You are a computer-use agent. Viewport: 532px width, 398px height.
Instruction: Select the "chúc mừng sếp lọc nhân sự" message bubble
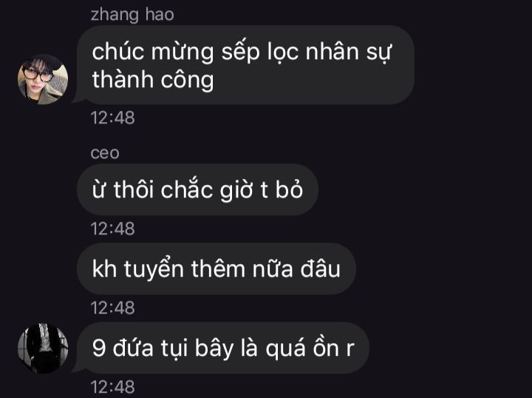click(x=244, y=65)
